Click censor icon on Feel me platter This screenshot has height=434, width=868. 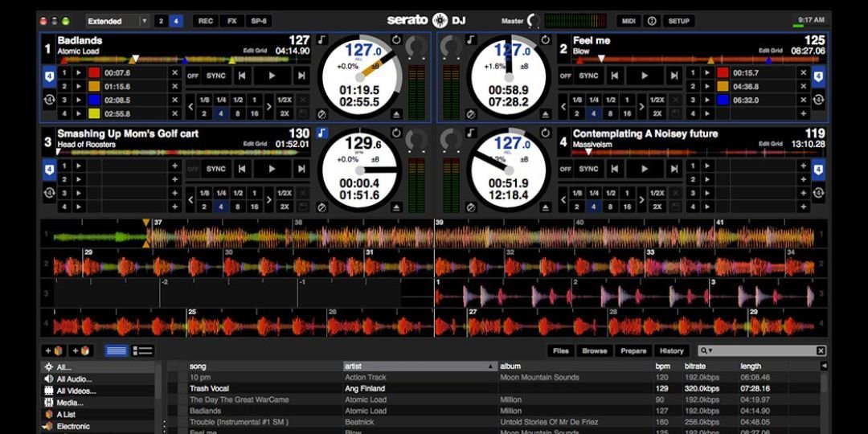[471, 115]
